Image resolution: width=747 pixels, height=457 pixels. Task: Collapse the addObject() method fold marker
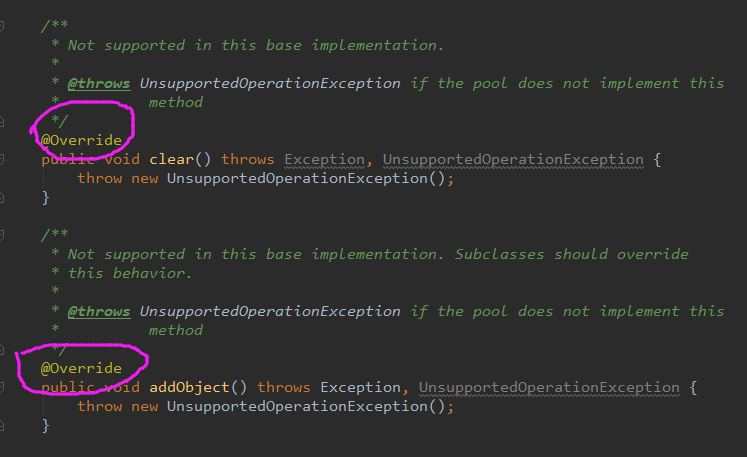(x=3, y=387)
